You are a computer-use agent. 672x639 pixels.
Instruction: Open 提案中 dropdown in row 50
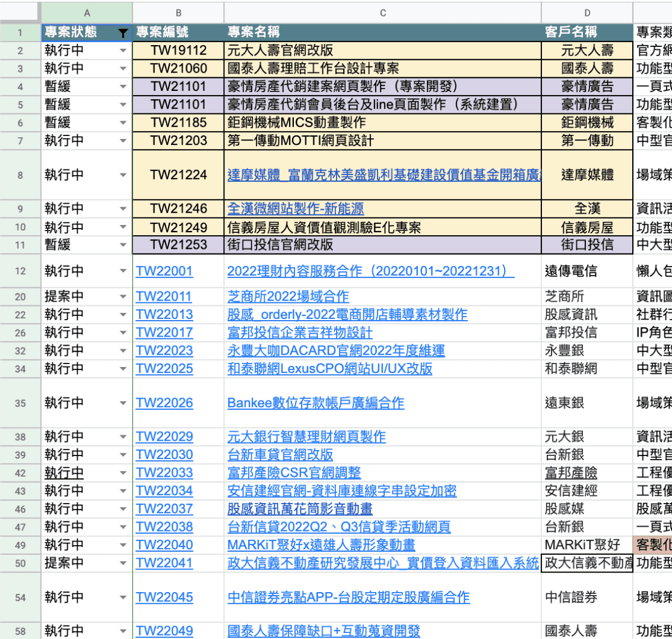(123, 563)
